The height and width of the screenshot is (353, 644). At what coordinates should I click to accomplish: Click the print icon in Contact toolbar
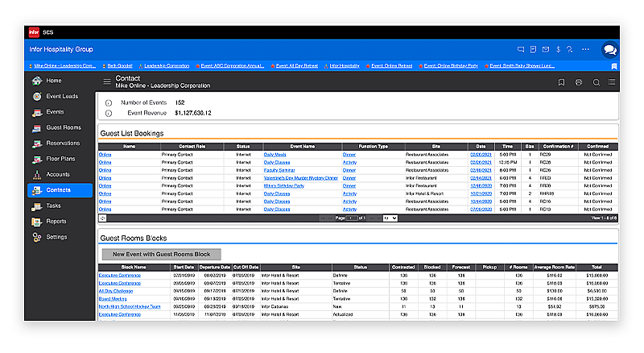tap(579, 82)
